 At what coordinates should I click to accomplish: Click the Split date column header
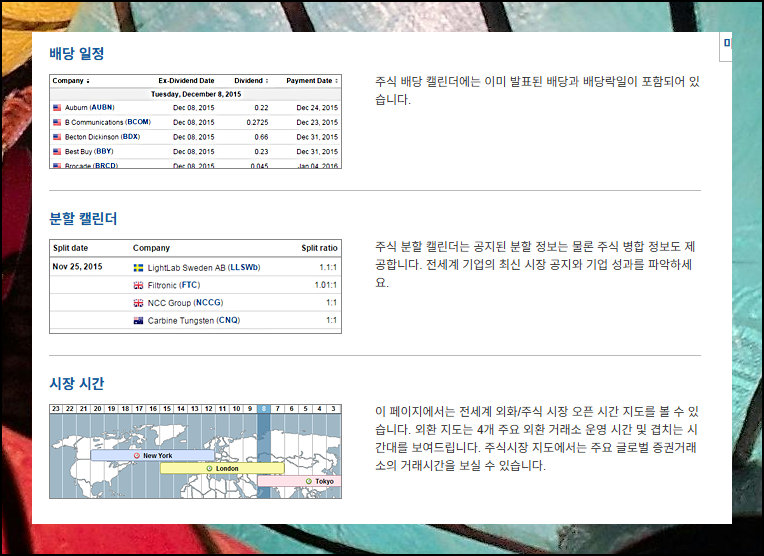(x=70, y=248)
